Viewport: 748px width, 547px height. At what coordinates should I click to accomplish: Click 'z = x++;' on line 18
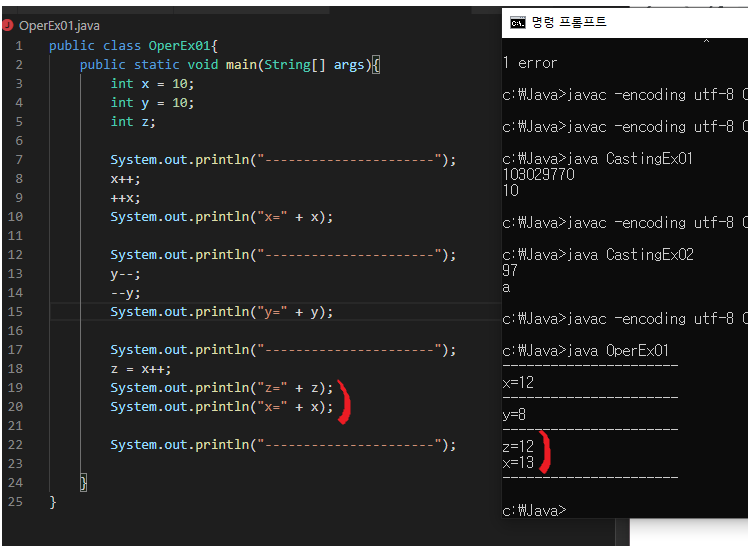[141, 369]
